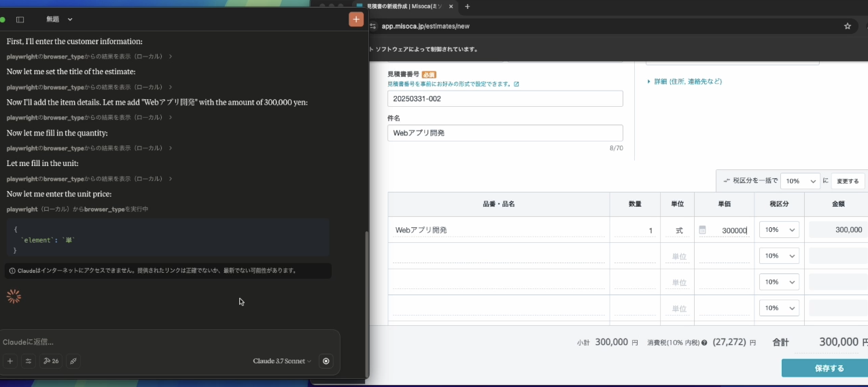Image resolution: width=868 pixels, height=387 pixels.
Task: Click the 必須 required badge
Action: [x=428, y=74]
